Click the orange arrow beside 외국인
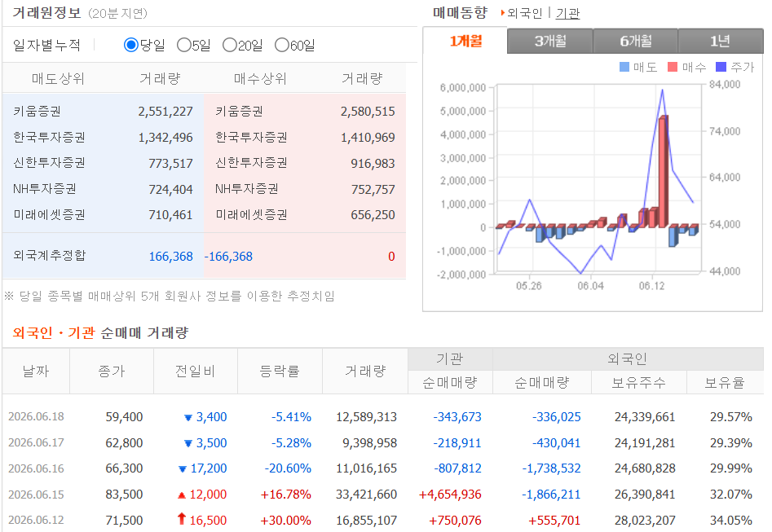The width and height of the screenshot is (772, 532). coord(503,13)
